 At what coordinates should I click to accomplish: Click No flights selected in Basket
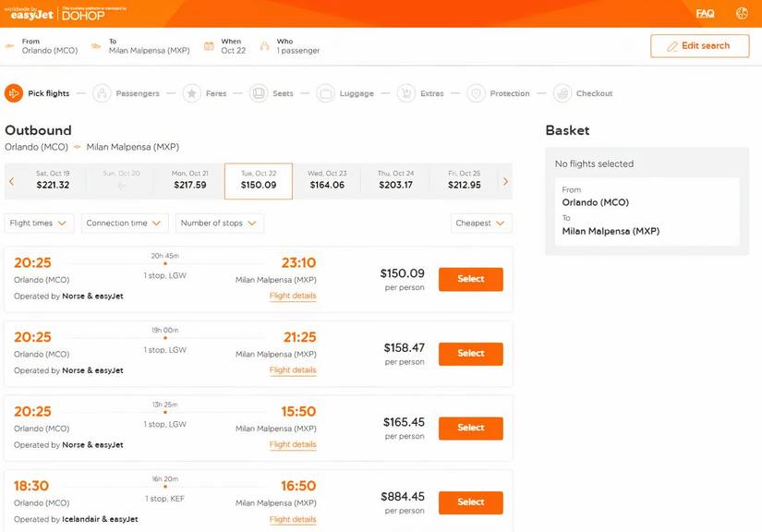coord(594,163)
